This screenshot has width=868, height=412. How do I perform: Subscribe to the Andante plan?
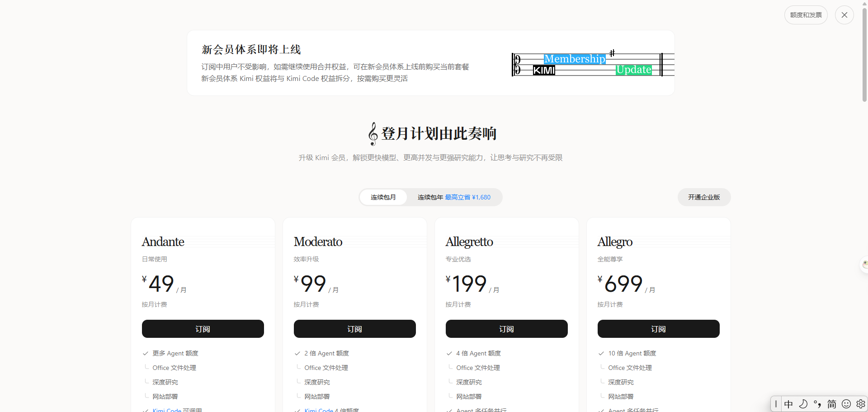[x=203, y=329]
